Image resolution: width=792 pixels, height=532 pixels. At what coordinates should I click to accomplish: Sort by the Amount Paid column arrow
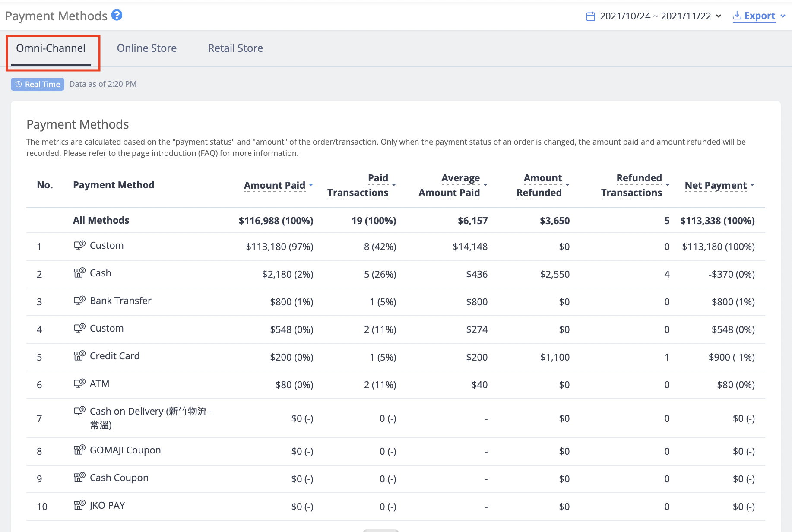point(311,185)
